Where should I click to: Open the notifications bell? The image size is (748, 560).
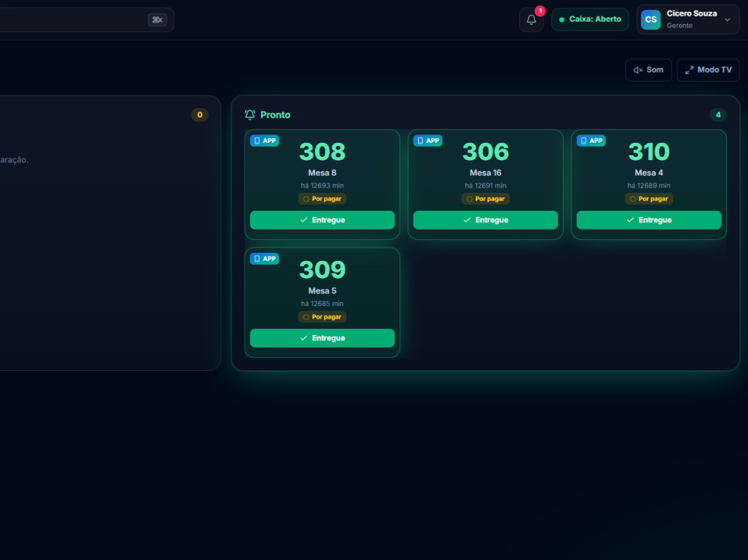pos(531,19)
